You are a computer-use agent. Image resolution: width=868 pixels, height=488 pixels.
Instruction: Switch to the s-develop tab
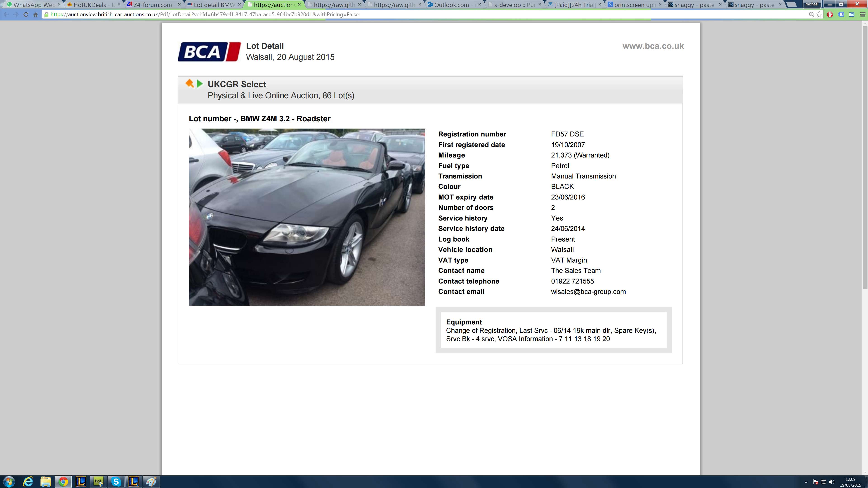pos(514,5)
